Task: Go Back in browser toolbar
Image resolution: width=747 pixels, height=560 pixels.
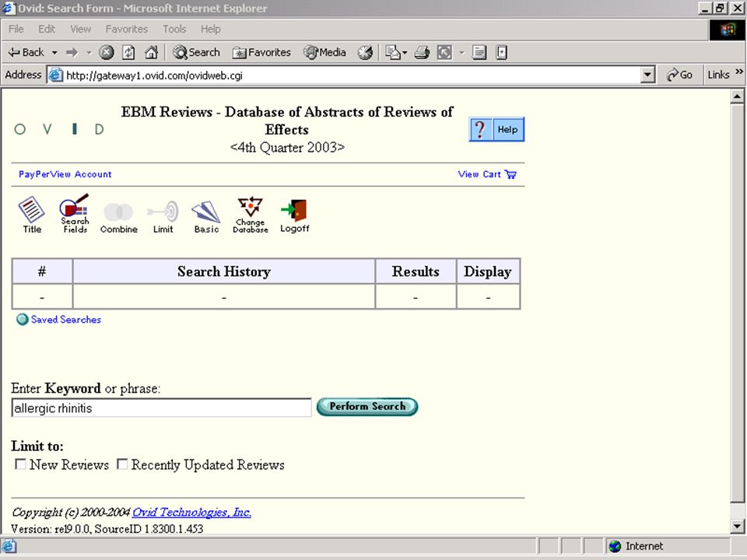Action: (26, 52)
